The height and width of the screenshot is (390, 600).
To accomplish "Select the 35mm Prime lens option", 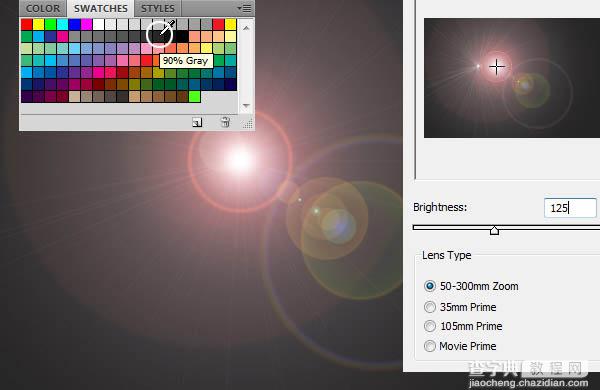I will click(x=460, y=307).
